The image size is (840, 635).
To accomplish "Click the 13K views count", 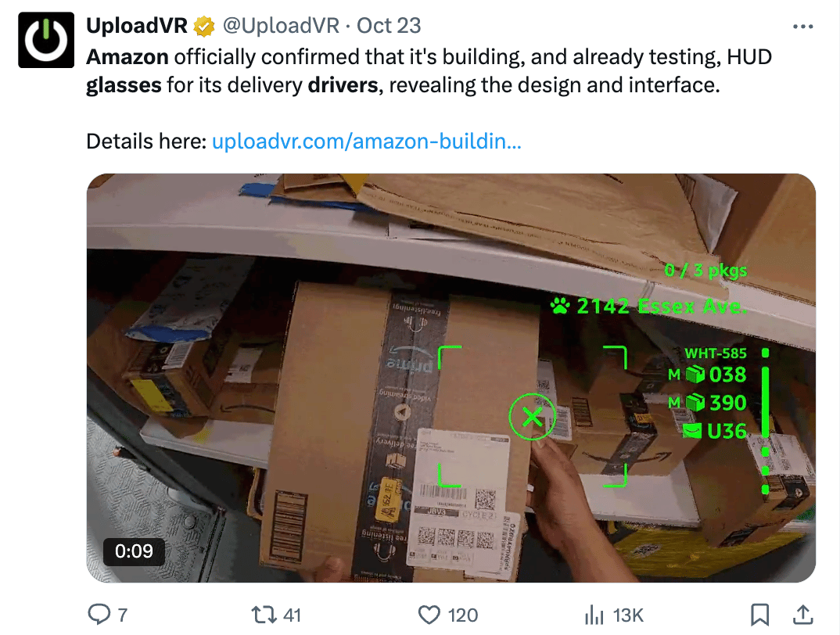I will click(628, 615).
